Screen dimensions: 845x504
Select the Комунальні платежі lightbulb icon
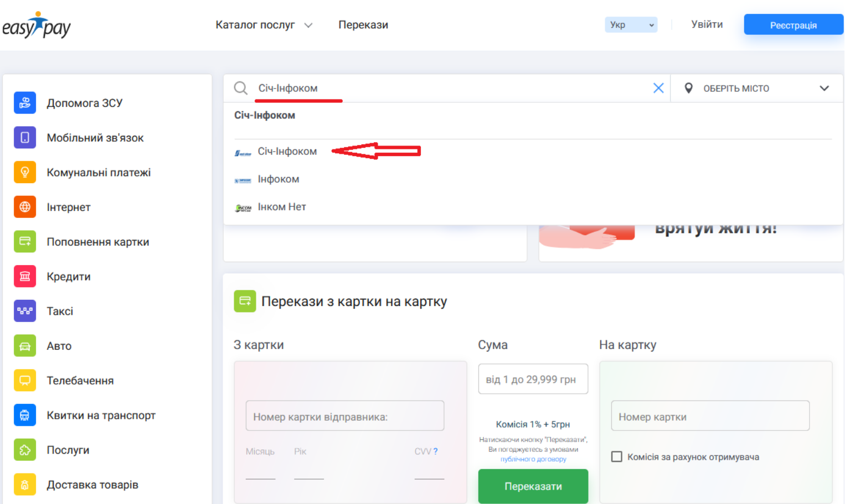25,173
